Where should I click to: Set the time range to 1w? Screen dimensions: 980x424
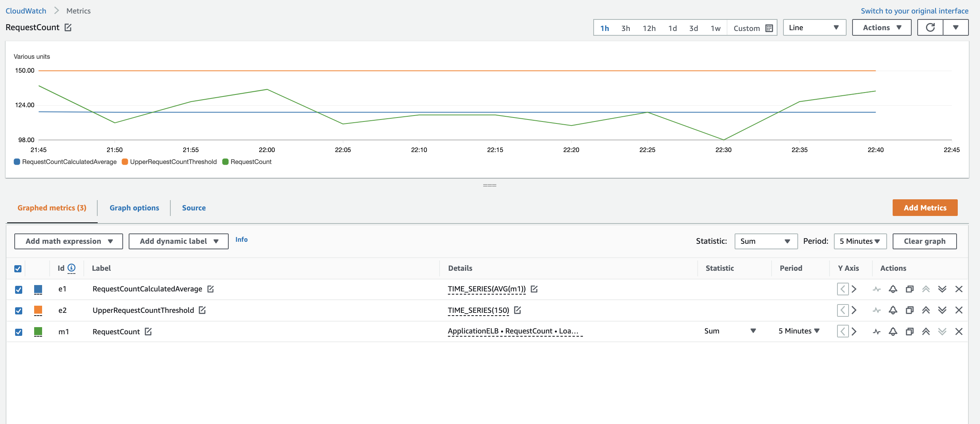(716, 28)
